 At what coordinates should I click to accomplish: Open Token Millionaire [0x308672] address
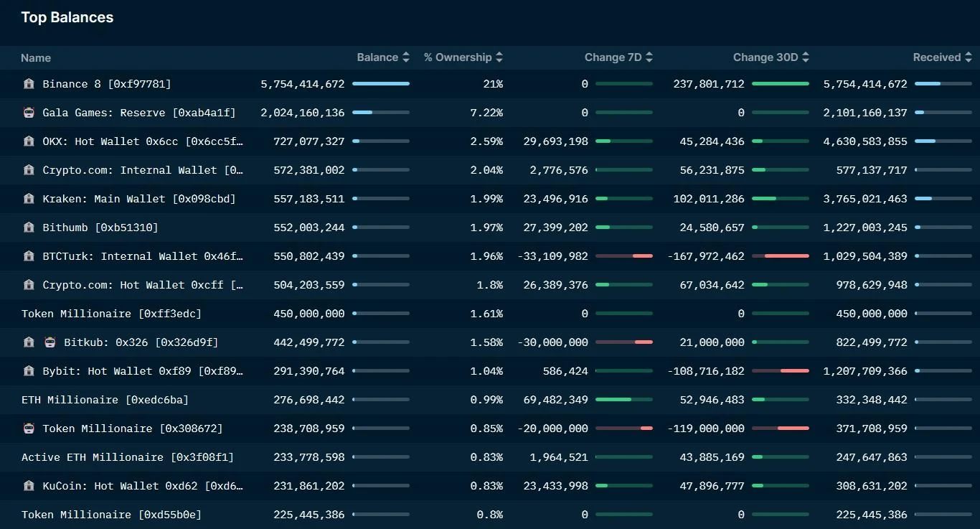pos(133,429)
